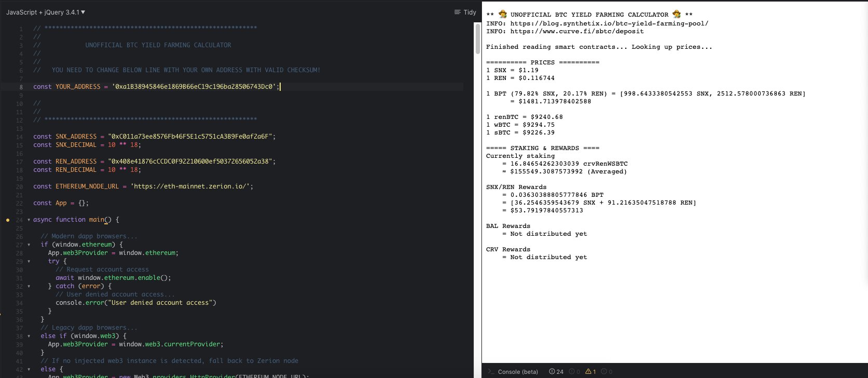Collapse the if (window.ethereum) block at line 27
Screen dimensions: 868x378
point(29,245)
